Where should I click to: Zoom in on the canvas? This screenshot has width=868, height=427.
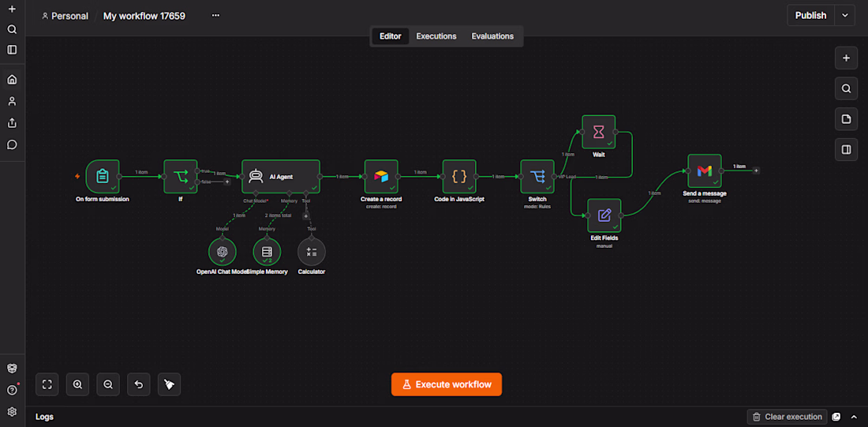[x=77, y=384]
